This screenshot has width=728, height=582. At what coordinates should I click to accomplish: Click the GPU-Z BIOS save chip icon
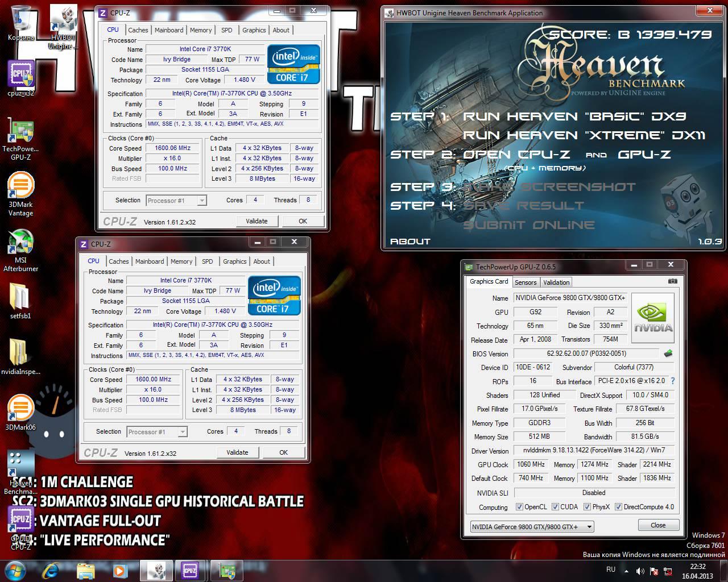(x=669, y=354)
